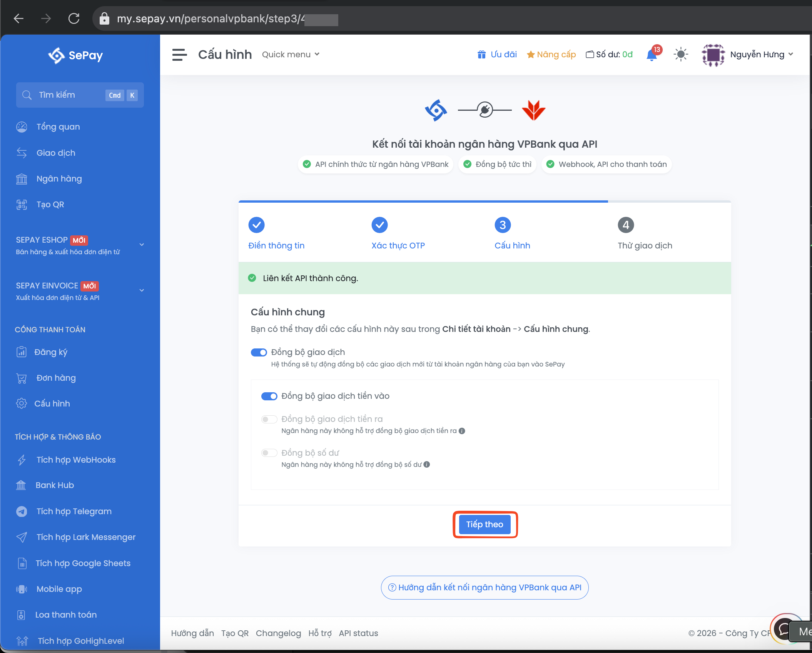Image resolution: width=812 pixels, height=653 pixels.
Task: Click info icon beside số dư note
Action: tap(427, 465)
